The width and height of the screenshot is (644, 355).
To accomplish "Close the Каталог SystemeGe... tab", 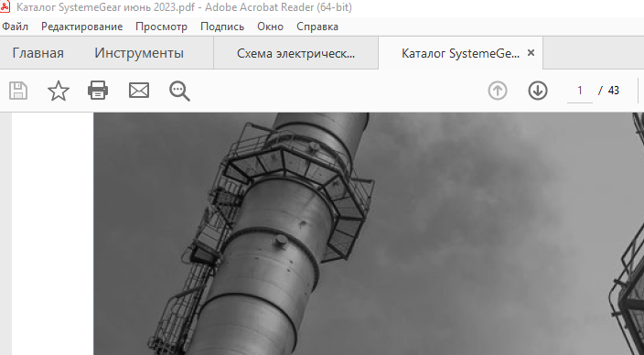I will point(531,53).
